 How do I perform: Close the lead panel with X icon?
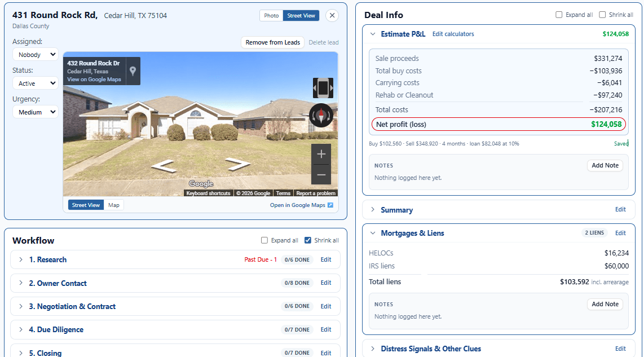coord(332,16)
